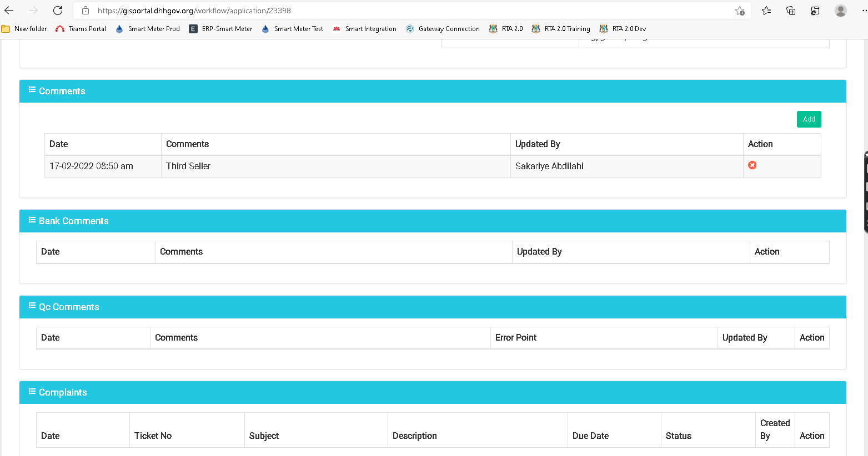
Task: Open the New folder bookmark
Action: (x=24, y=29)
